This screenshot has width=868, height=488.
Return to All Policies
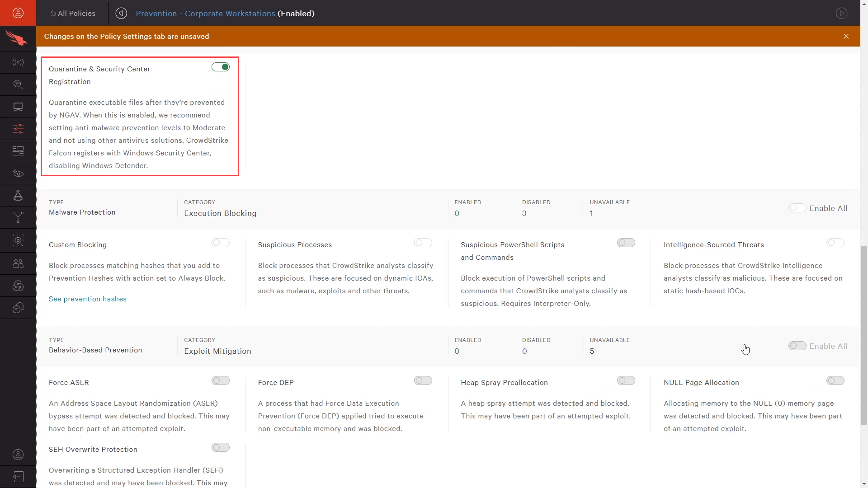(73, 13)
